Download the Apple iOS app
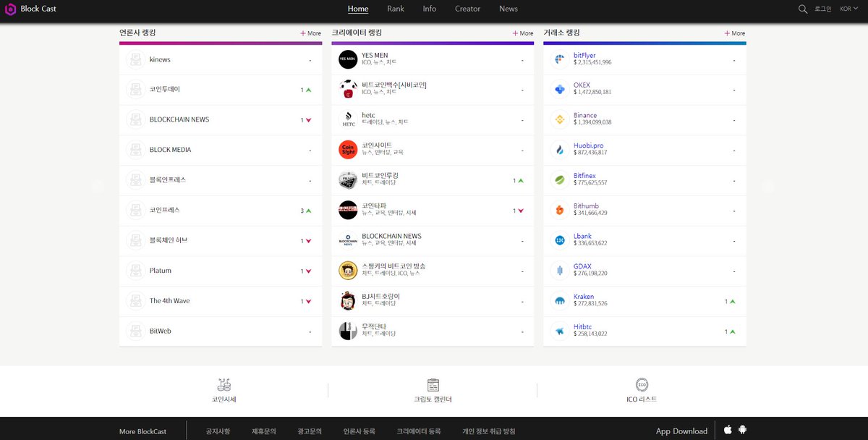 [x=728, y=430]
